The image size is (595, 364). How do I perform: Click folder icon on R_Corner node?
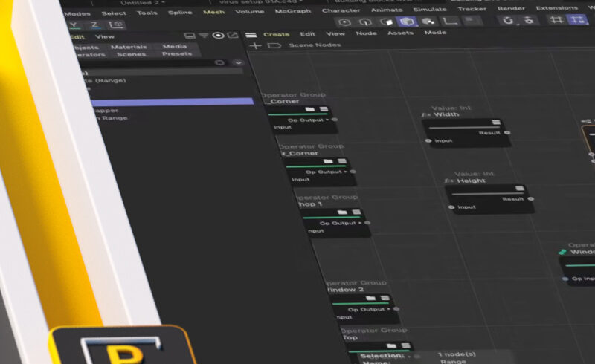coord(328,161)
